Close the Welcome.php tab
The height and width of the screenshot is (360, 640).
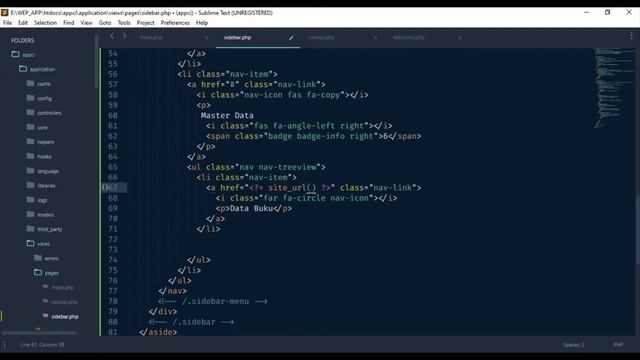[460, 38]
